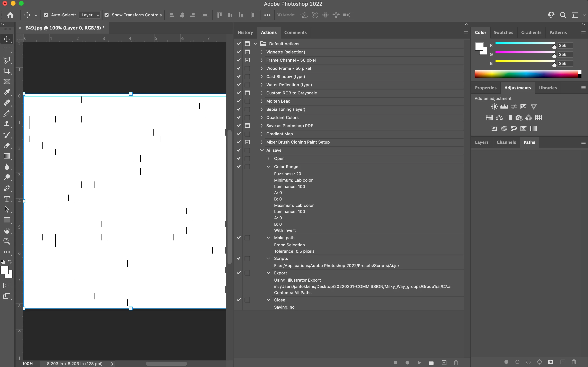Uncheck Show Transform Controls
Image resolution: width=588 pixels, height=367 pixels.
click(106, 15)
